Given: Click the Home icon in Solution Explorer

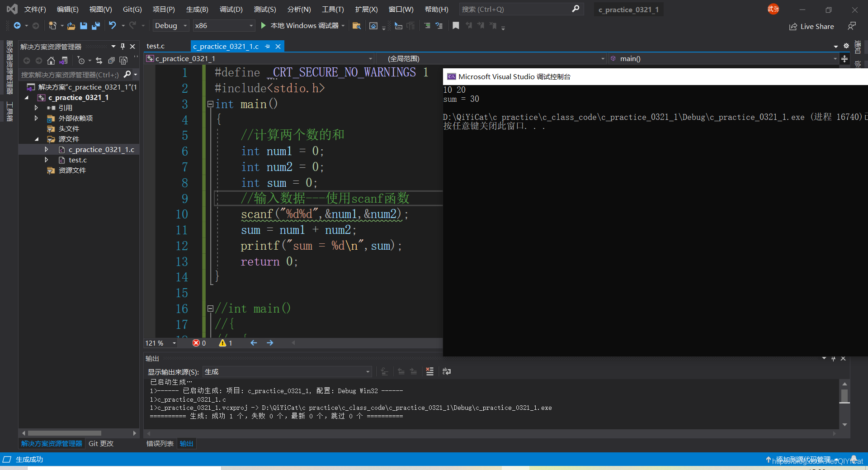Looking at the screenshot, I should [x=51, y=61].
